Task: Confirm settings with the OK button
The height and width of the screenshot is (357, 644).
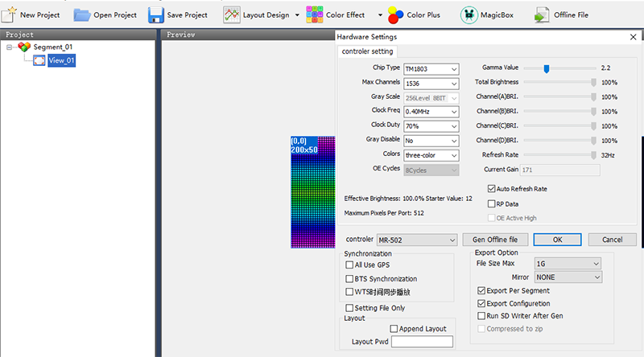Action: [557, 240]
